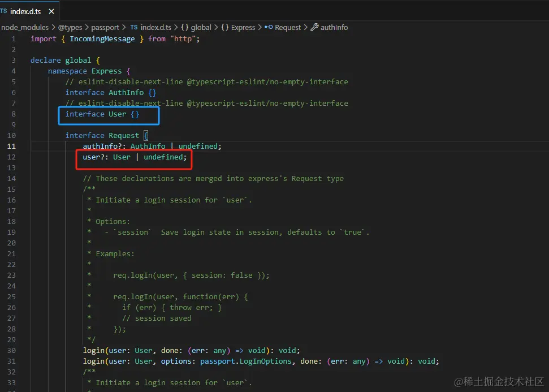
Task: Click the braces icon before global breadcrumb
Action: (x=184, y=27)
